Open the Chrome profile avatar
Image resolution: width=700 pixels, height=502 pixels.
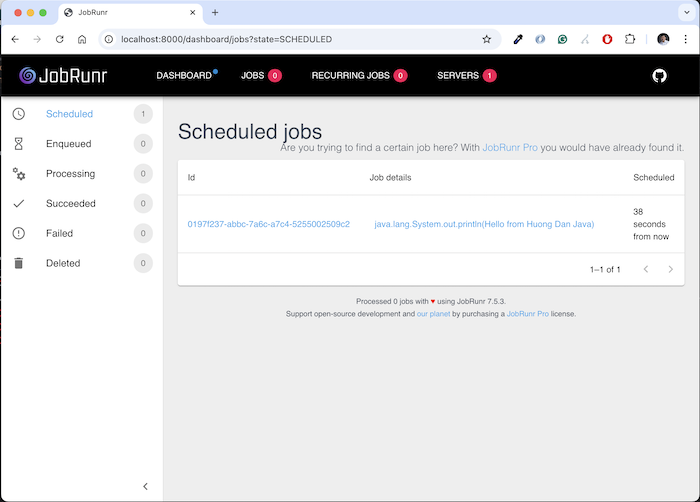point(663,39)
